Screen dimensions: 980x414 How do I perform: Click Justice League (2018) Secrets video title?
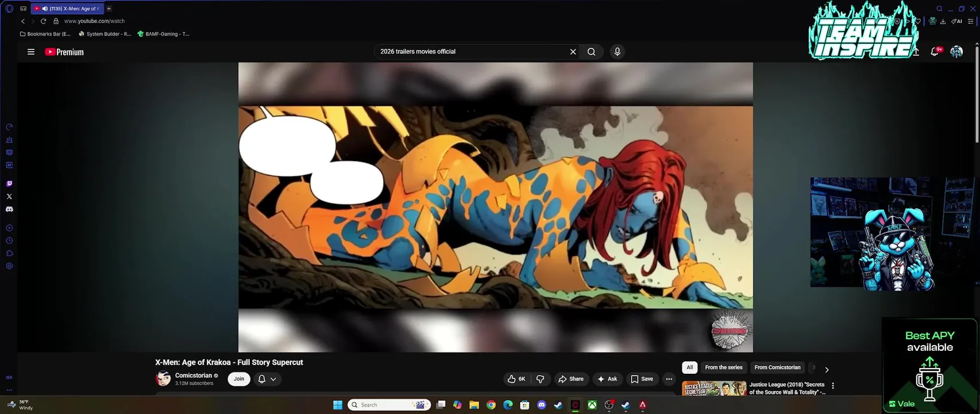787,388
